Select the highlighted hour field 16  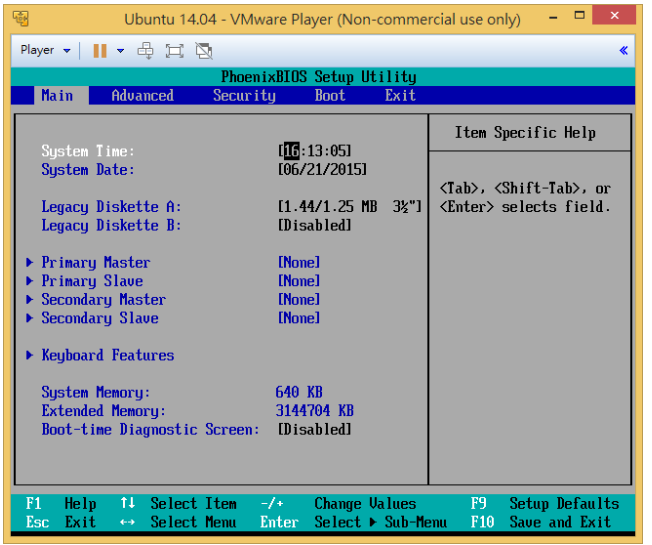(291, 150)
